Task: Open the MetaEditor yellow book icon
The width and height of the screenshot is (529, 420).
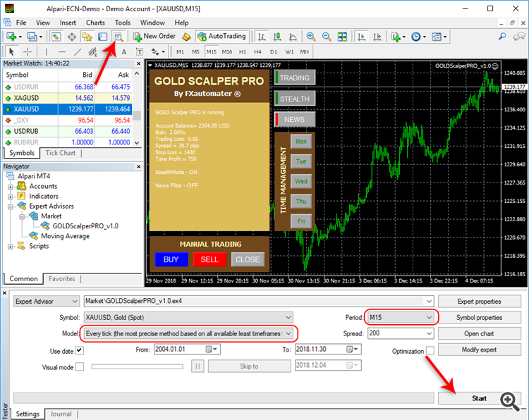Action: 187,37
